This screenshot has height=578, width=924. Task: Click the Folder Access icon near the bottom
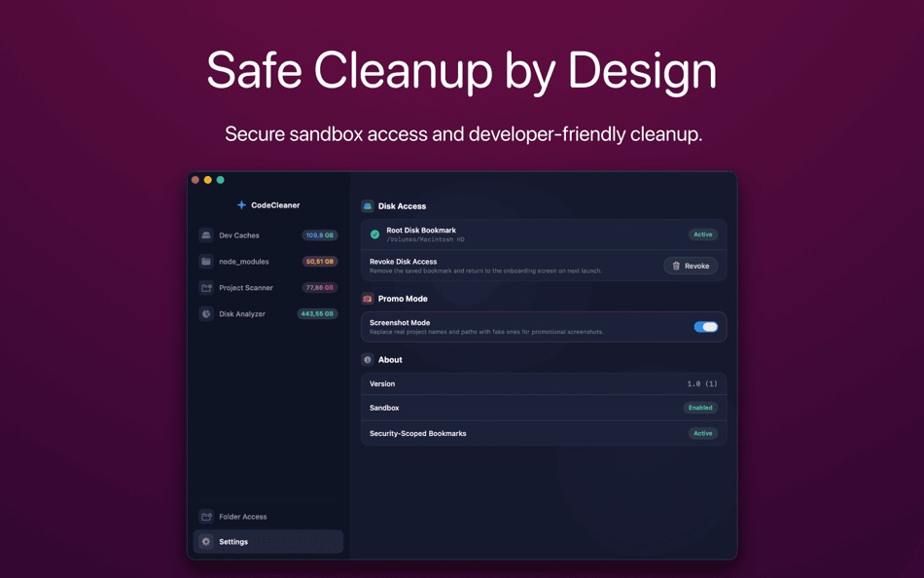206,515
